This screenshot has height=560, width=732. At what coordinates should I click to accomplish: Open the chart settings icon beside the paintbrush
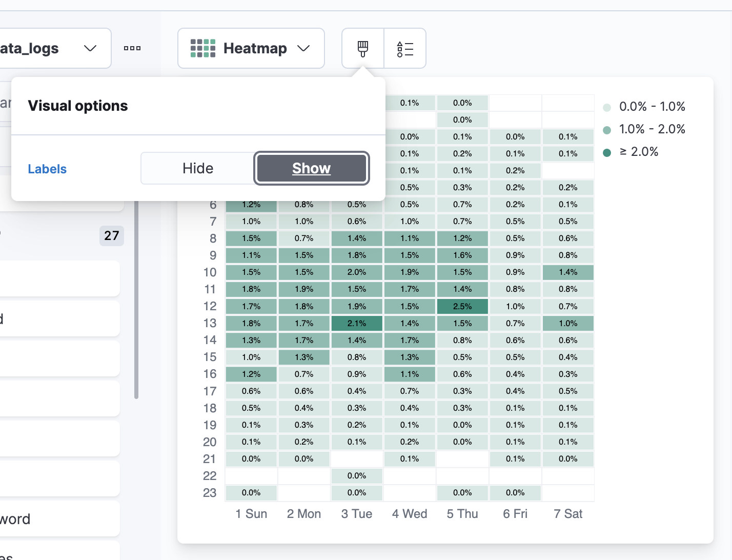[x=405, y=48]
